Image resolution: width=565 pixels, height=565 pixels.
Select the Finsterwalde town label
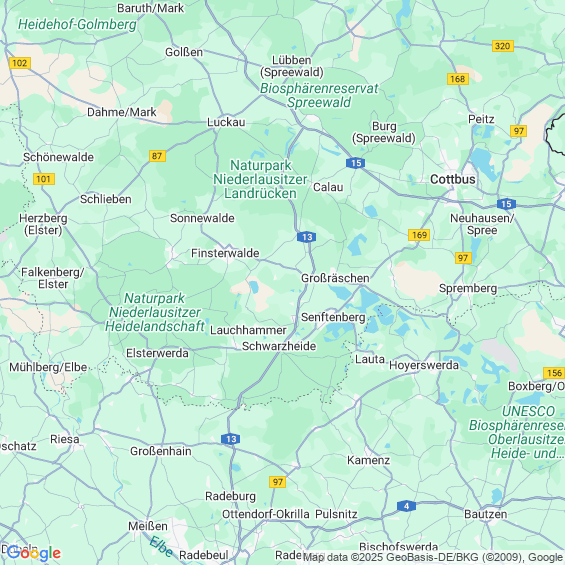point(225,253)
